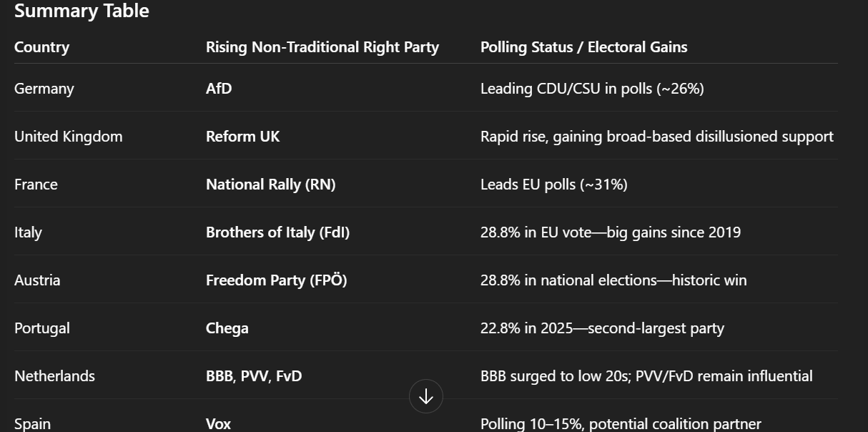868x432 pixels.
Task: Click the National Rally (RN) entry
Action: coord(270,185)
